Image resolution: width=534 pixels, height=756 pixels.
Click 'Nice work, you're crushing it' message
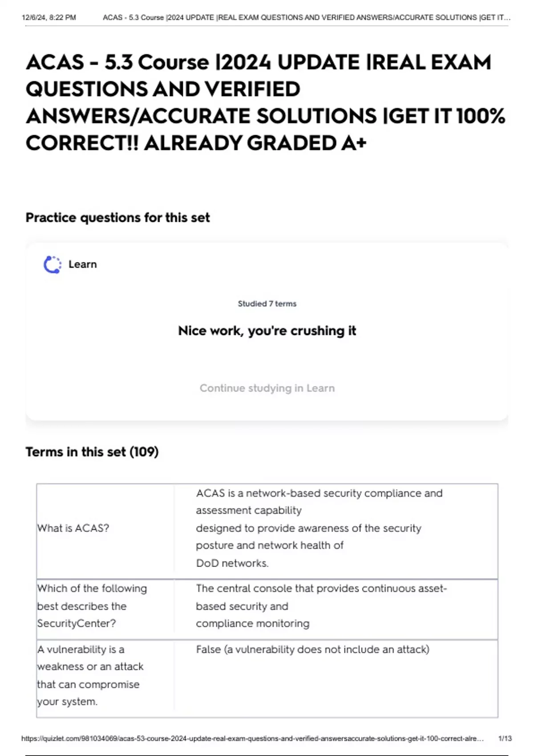click(x=267, y=331)
